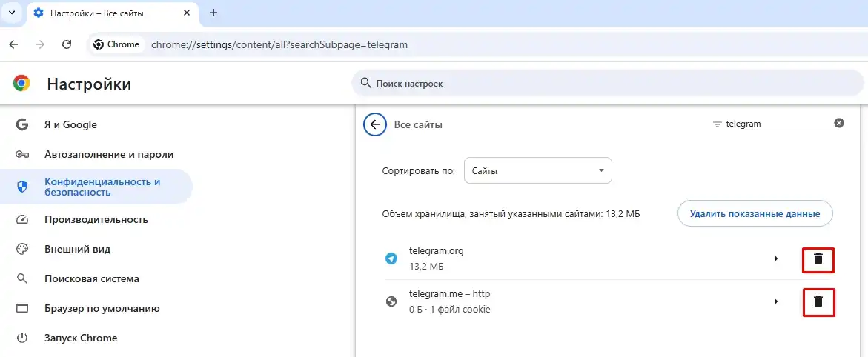Expand the telegram.me – http entry arrow

tap(776, 301)
